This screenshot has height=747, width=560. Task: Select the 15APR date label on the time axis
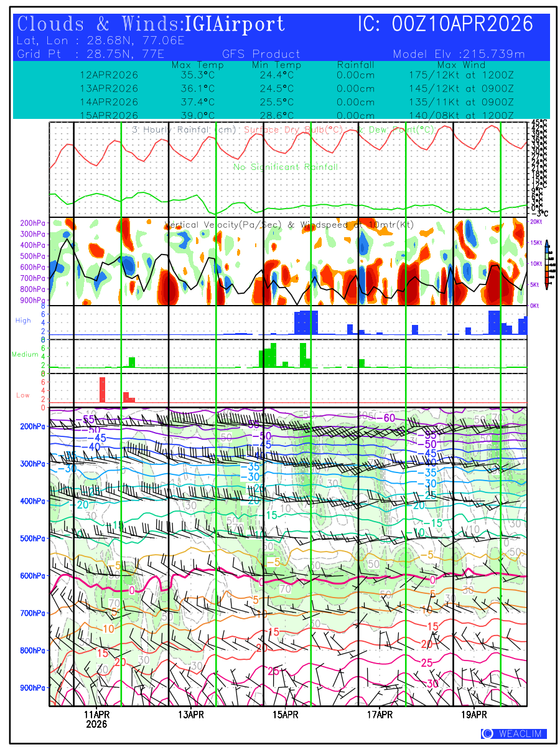(286, 714)
